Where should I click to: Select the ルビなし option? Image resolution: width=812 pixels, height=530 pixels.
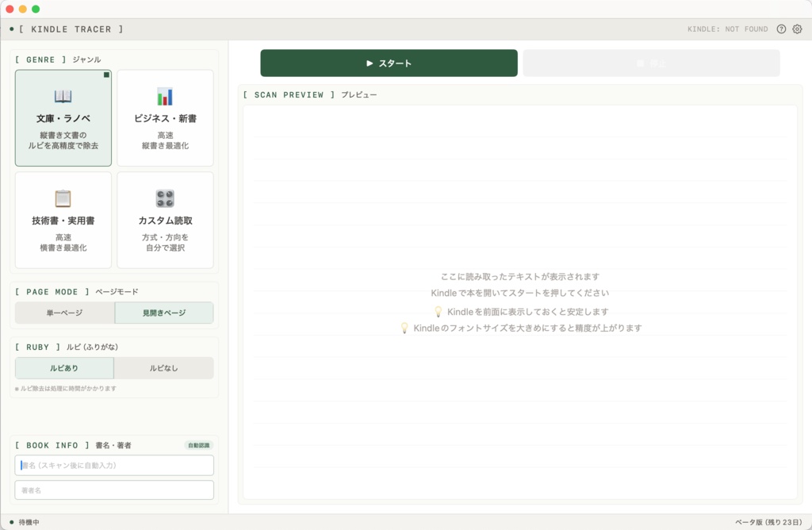[163, 368]
